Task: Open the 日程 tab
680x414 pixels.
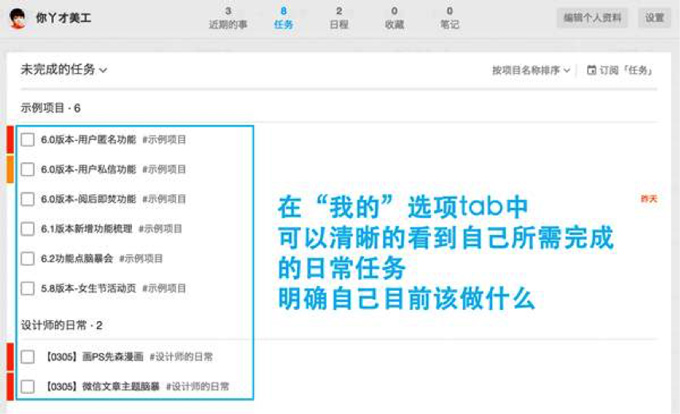Action: tap(339, 17)
